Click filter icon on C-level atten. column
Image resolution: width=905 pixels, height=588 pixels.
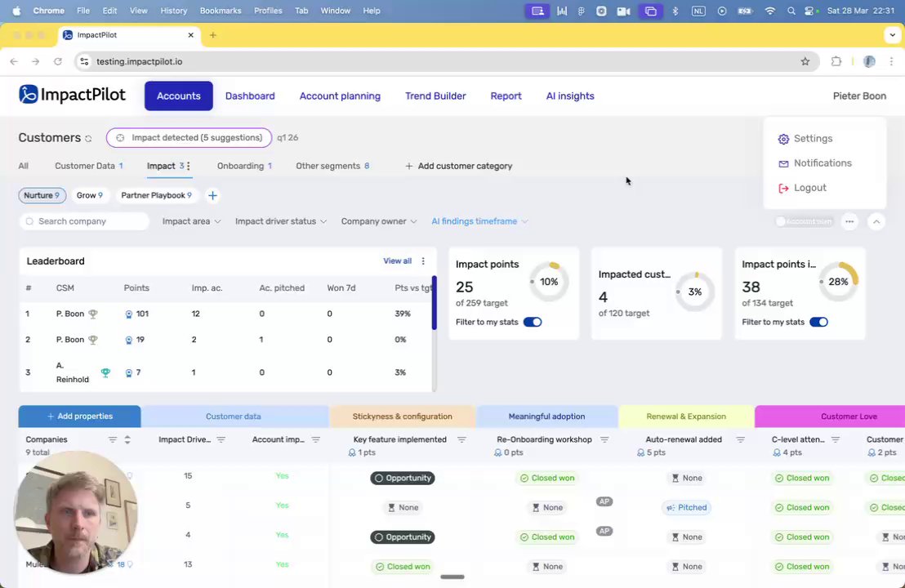835,439
